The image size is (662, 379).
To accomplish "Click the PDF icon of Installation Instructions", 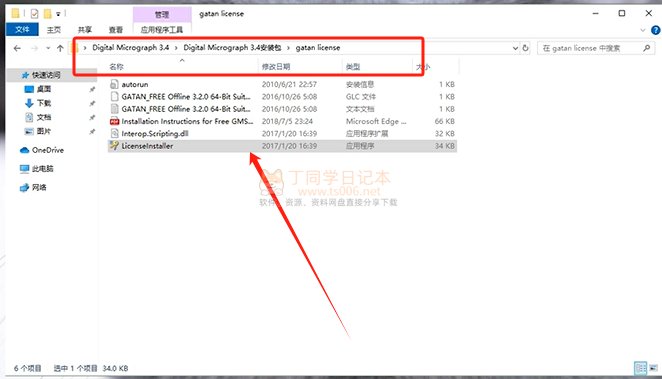I will pos(114,121).
